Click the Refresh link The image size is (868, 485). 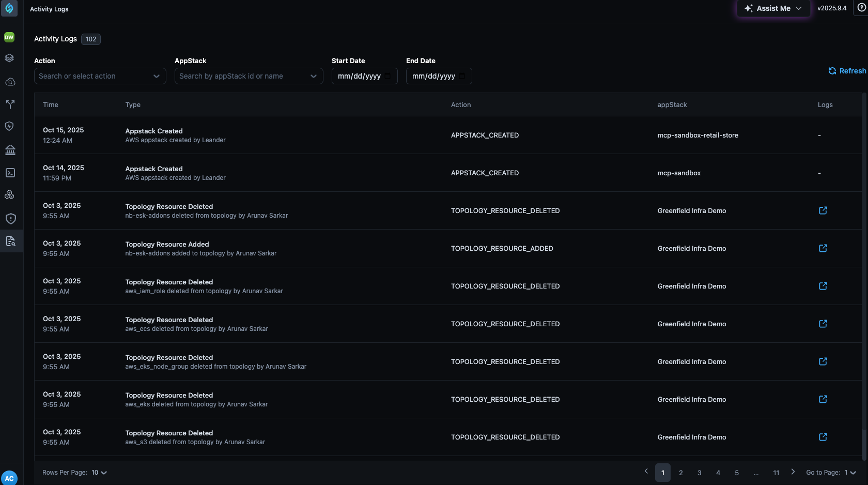[x=847, y=71]
